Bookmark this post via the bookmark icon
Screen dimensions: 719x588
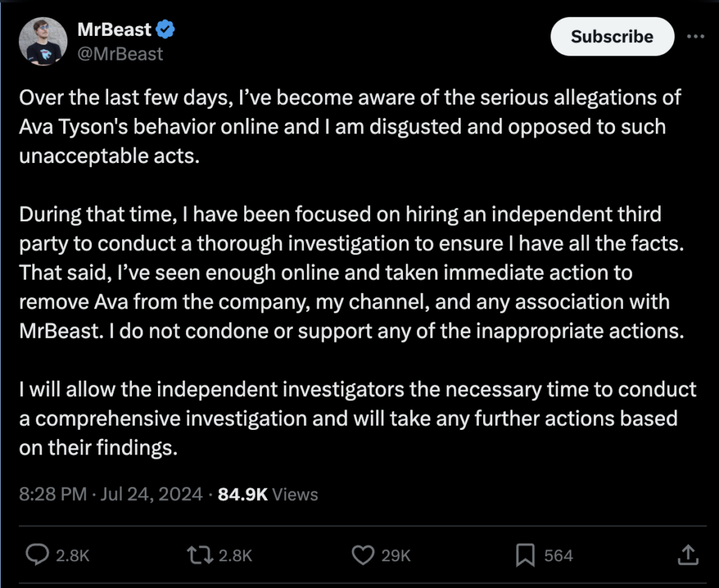[x=525, y=555]
